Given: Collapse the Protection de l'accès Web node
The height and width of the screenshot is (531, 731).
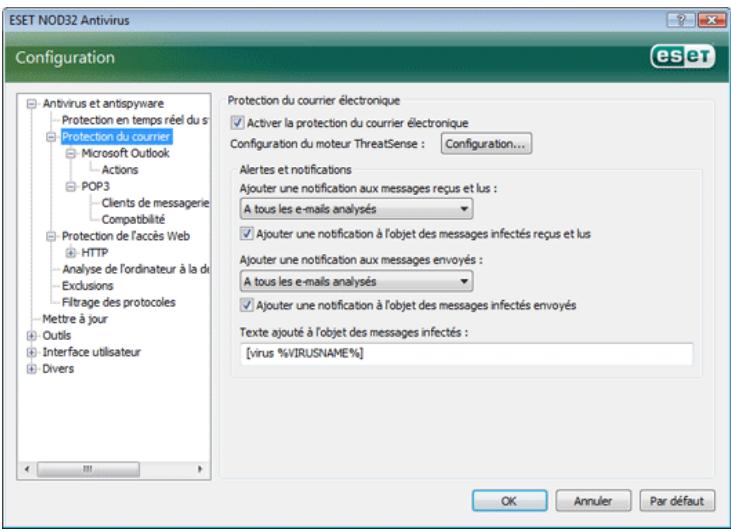Looking at the screenshot, I should pyautogui.click(x=51, y=236).
